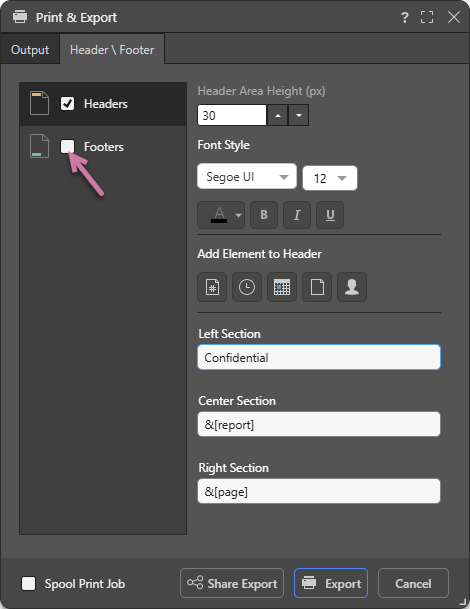The width and height of the screenshot is (470, 609).
Task: Open the font color picker dropdown
Action: pos(221,215)
